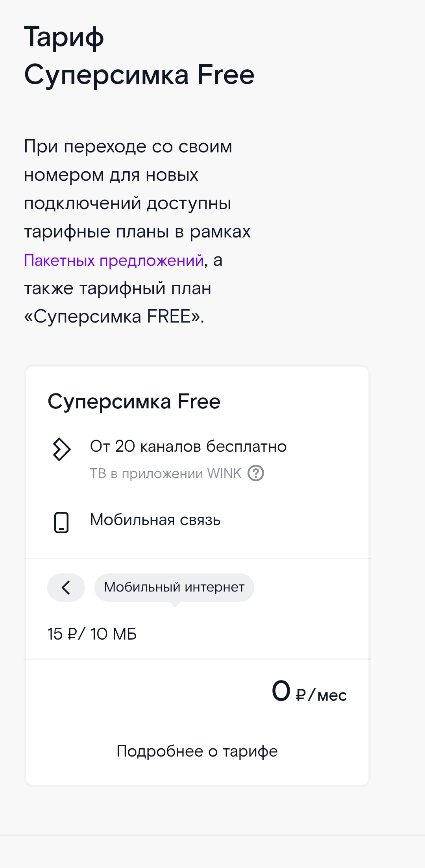Click the При переходе со своим line
This screenshot has height=868, width=425.
point(128,147)
